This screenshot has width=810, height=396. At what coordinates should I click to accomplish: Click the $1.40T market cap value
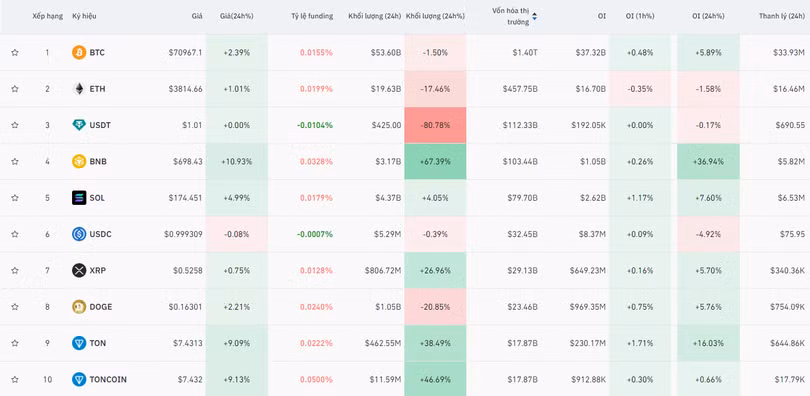tap(525, 53)
